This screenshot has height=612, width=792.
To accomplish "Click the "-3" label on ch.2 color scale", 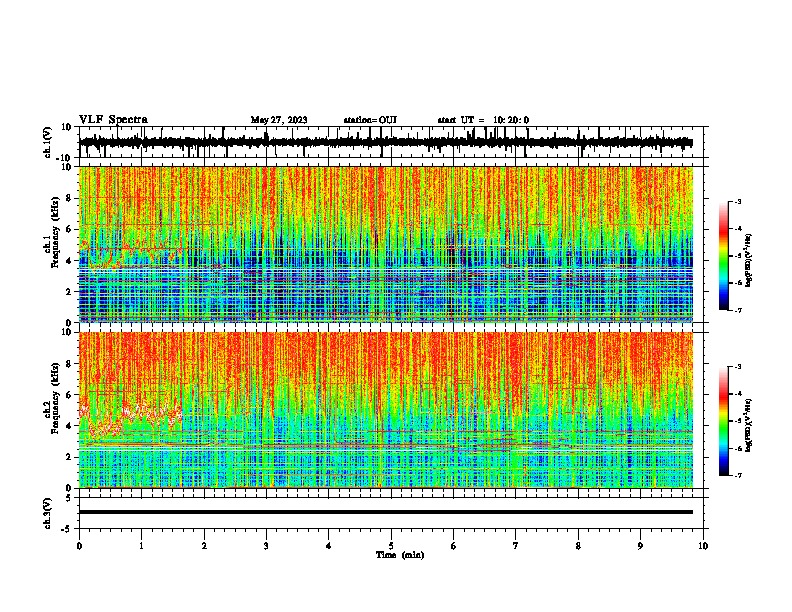I will coord(738,367).
